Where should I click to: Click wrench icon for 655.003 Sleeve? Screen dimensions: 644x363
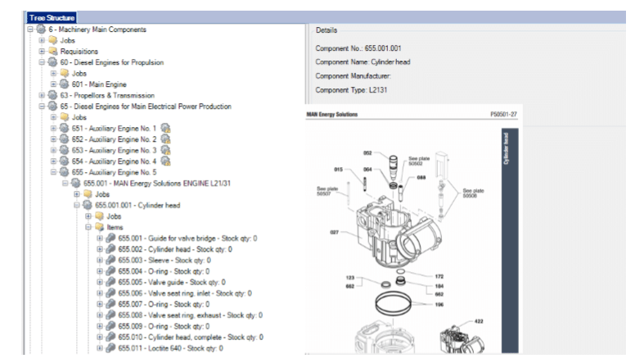111,260
